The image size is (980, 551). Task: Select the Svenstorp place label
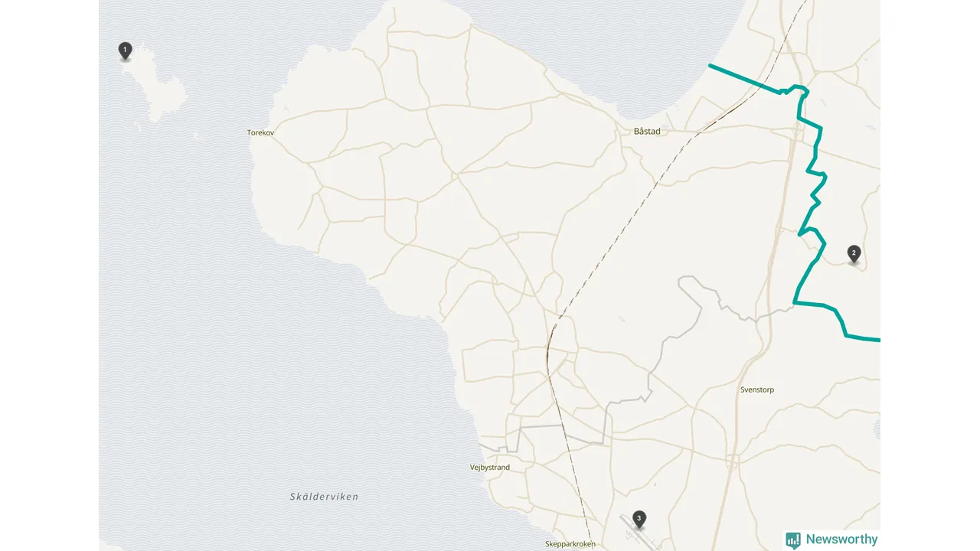(x=757, y=390)
